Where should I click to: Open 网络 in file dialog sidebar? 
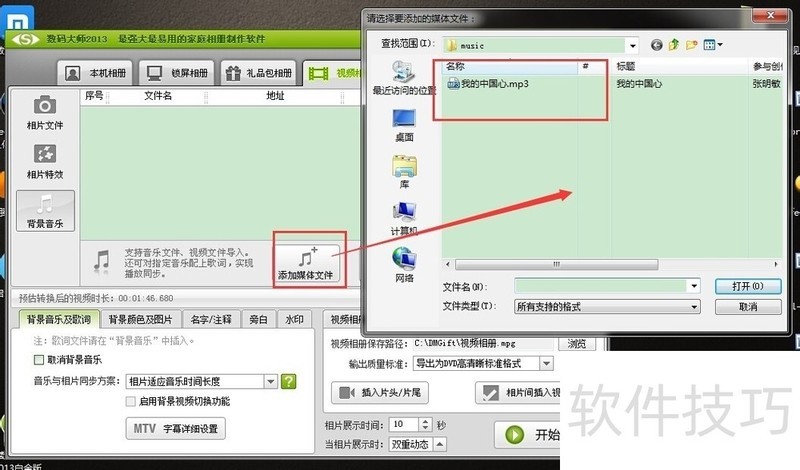[x=404, y=265]
